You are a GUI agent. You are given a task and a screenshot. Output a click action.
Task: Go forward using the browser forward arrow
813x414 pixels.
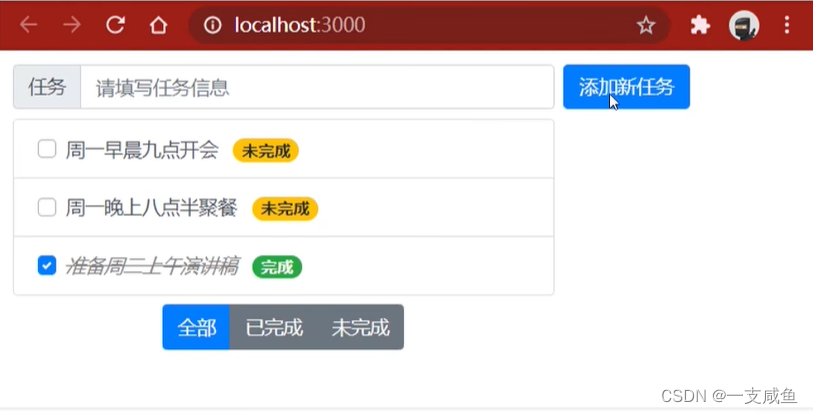click(x=72, y=24)
